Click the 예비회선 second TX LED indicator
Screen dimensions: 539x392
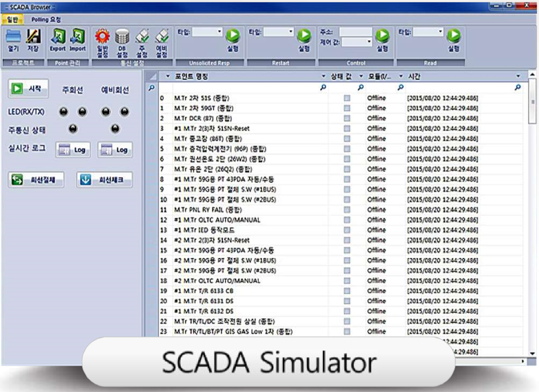[125, 112]
